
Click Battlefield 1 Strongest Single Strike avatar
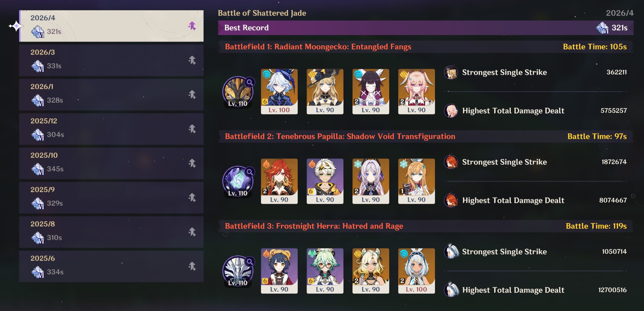click(x=451, y=72)
